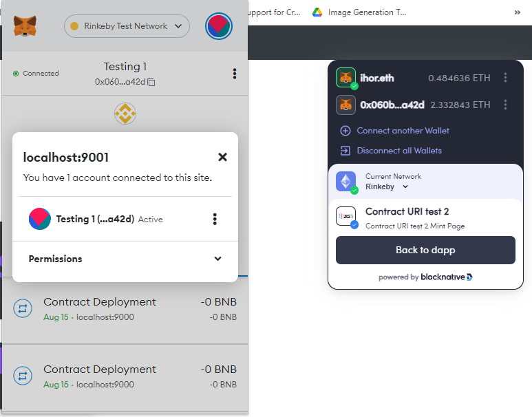The height and width of the screenshot is (417, 532).
Task: Click the localhost:9001 popup title
Action: pyautogui.click(x=66, y=158)
